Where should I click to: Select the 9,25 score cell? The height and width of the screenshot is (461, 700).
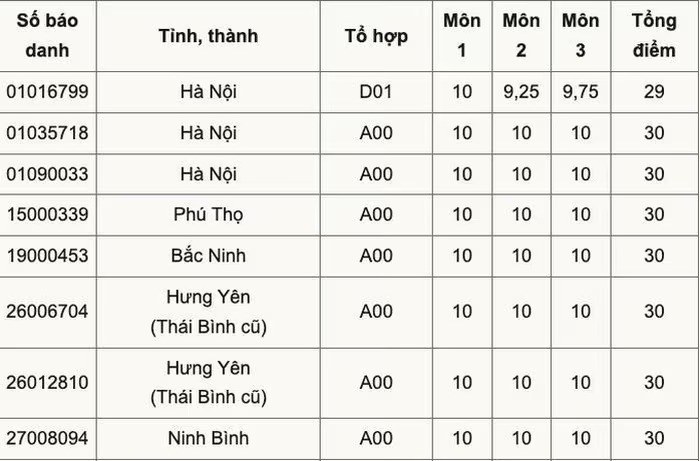521,91
